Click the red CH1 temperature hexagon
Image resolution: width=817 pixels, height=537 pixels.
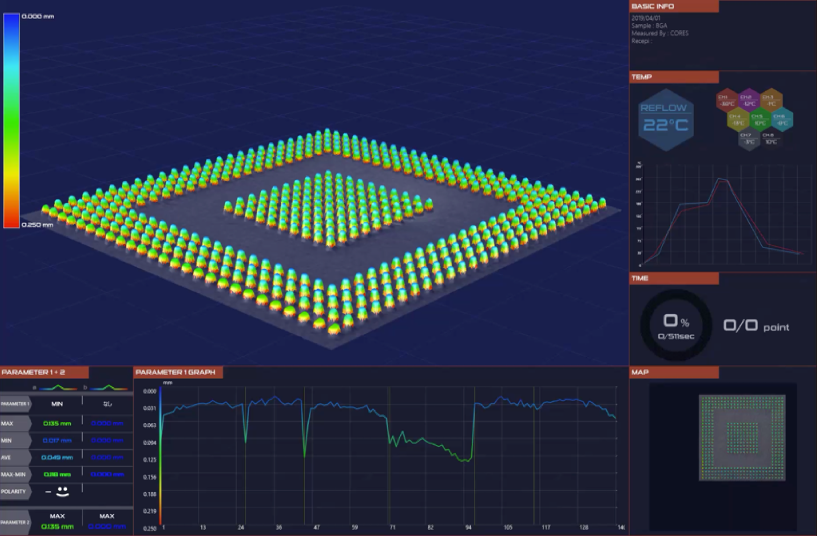[x=726, y=101]
